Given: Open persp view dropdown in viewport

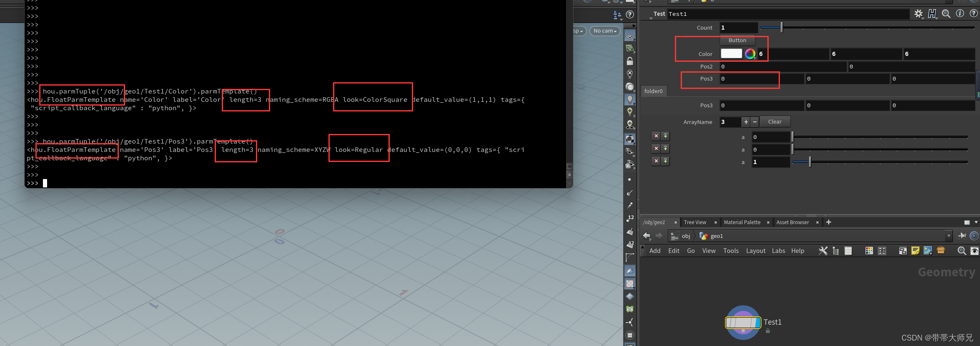Looking at the screenshot, I should tap(579, 31).
